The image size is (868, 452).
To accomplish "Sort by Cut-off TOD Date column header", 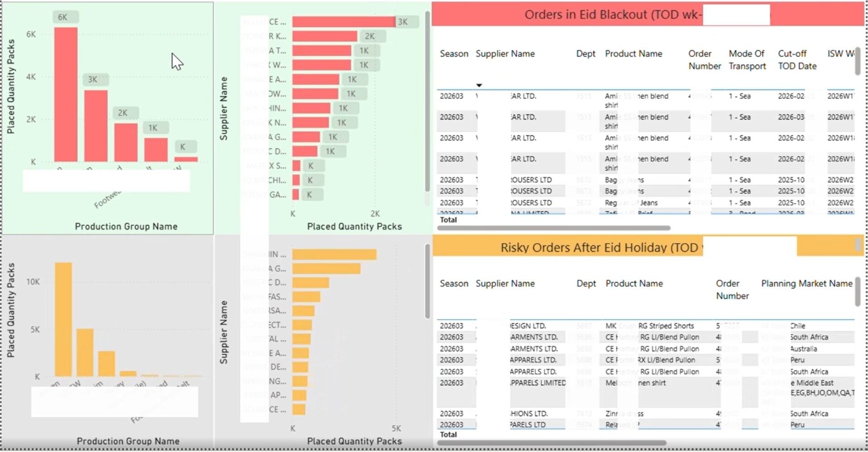I will [x=796, y=60].
